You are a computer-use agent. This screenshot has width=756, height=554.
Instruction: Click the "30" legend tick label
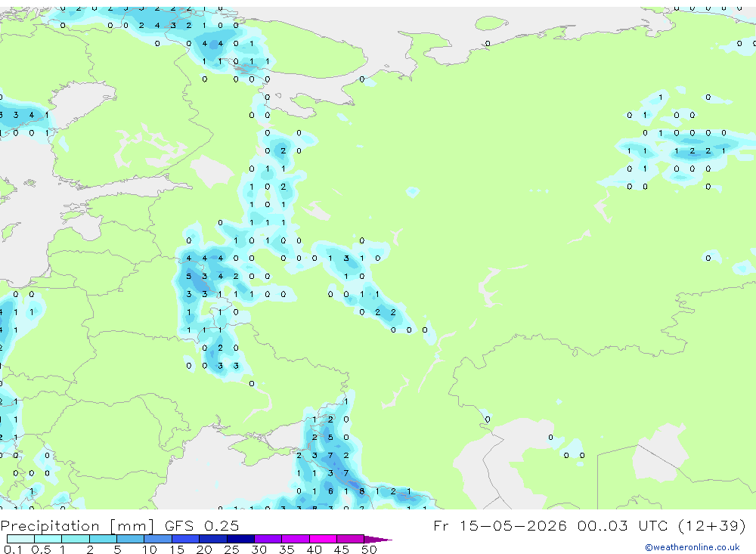[x=259, y=549]
